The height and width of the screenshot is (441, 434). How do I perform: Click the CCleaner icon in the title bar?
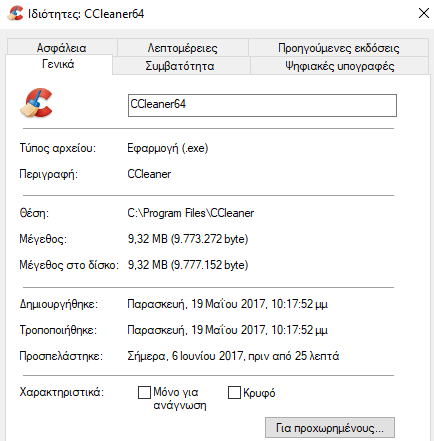tap(15, 14)
